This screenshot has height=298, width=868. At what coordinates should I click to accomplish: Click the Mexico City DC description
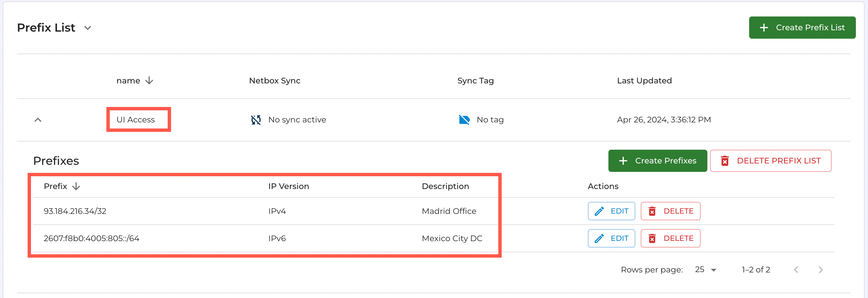tap(452, 239)
